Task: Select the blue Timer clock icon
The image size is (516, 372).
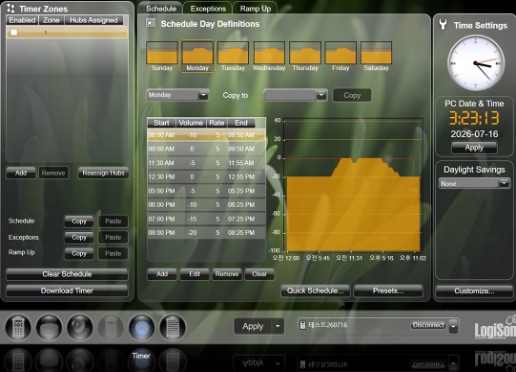Action: click(142, 327)
